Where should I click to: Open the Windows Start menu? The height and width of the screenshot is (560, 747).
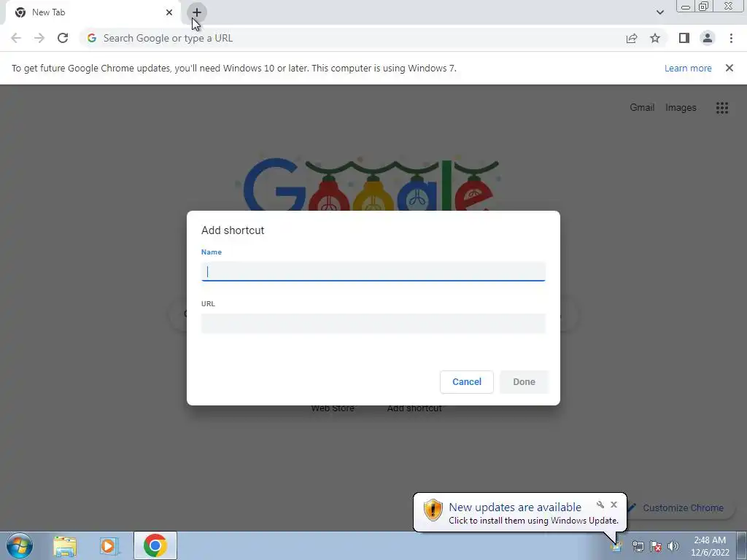click(x=19, y=545)
